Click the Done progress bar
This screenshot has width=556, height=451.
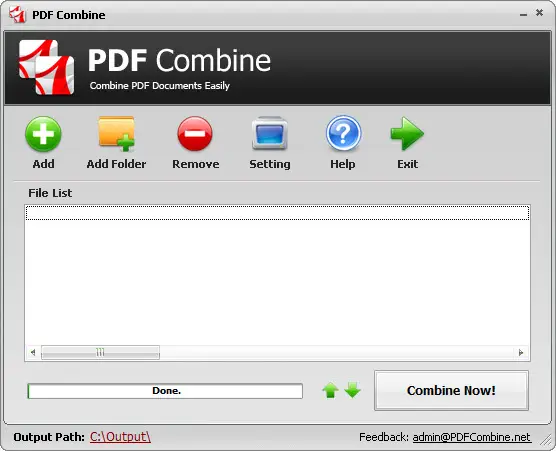pos(165,391)
